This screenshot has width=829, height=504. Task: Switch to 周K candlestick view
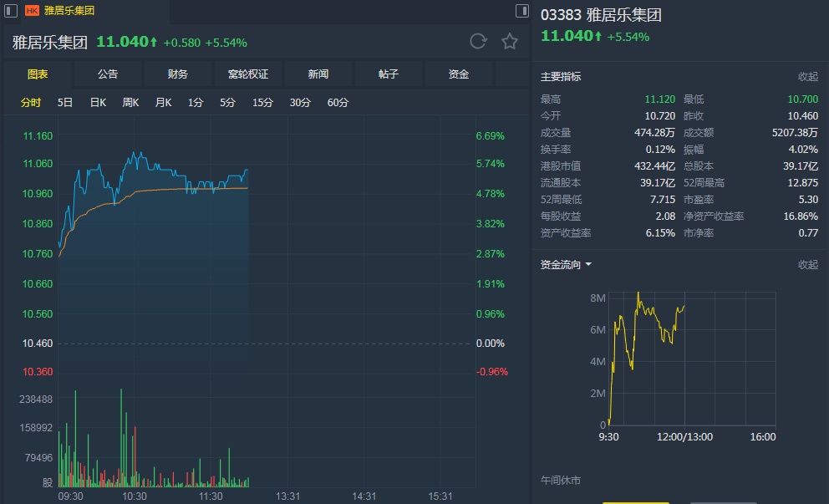130,103
